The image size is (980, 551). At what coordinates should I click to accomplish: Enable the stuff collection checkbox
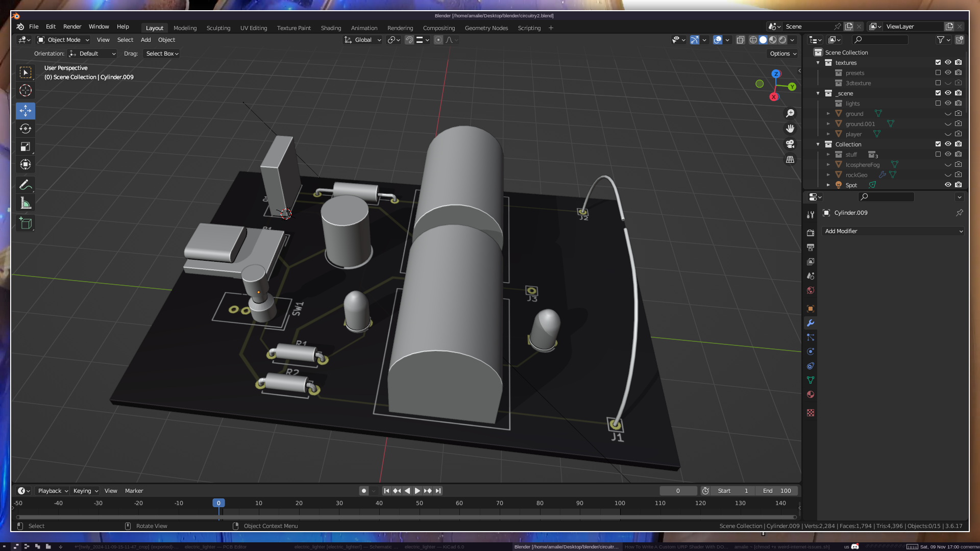point(938,154)
